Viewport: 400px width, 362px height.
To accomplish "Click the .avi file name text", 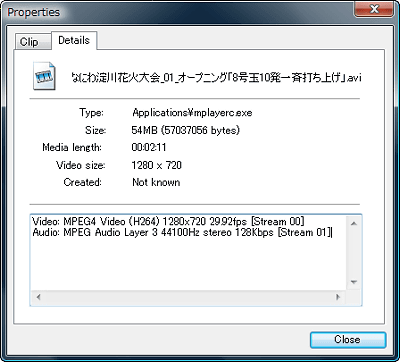I will (x=216, y=78).
